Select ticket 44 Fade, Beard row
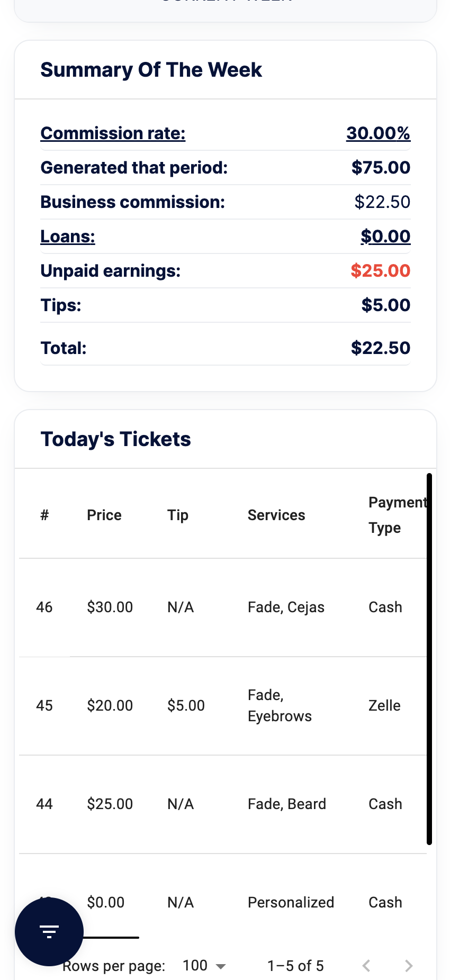The width and height of the screenshot is (450, 980). pos(223,804)
